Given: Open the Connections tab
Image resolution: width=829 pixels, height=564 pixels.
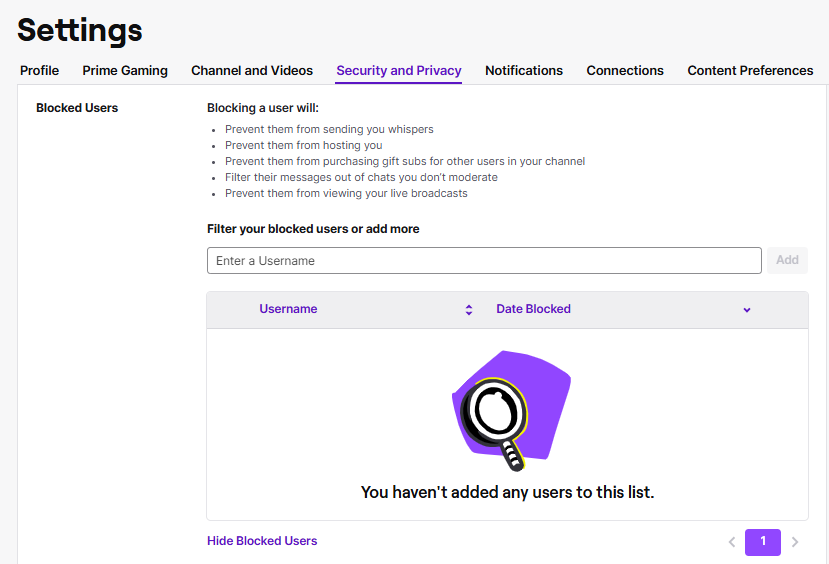Looking at the screenshot, I should [625, 70].
